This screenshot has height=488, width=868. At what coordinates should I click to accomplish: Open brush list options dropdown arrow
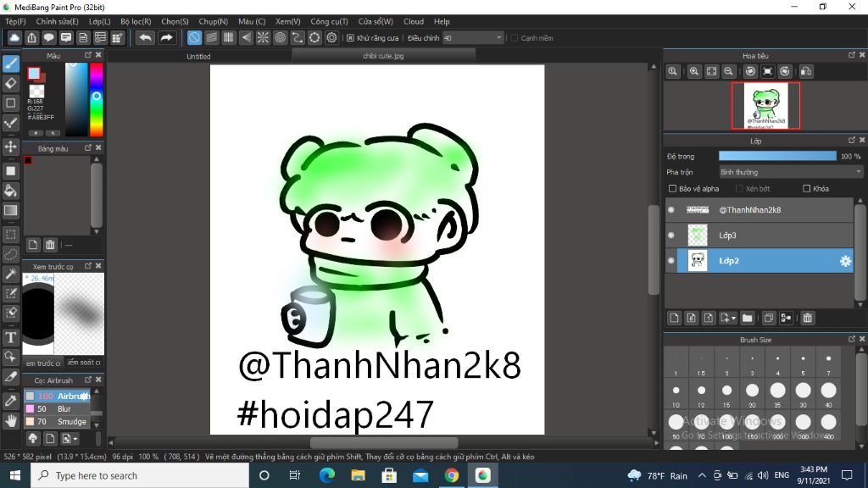[x=75, y=439]
